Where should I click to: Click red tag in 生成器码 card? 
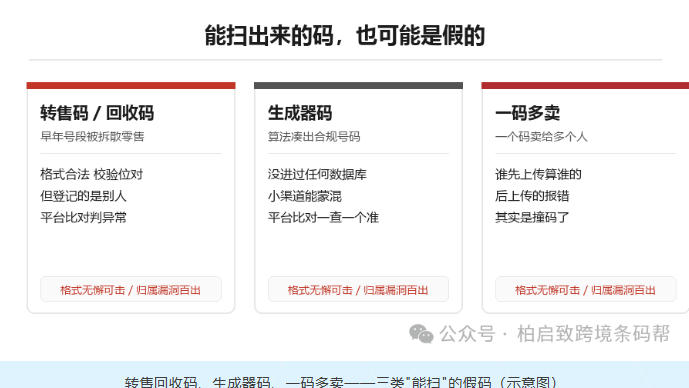pos(358,290)
